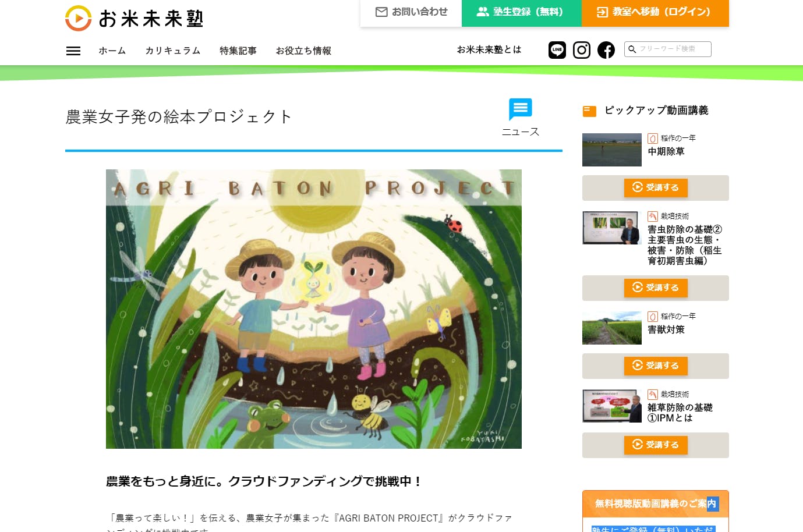Click the フリーワード検索 search field
This screenshot has width=803, height=532.
(668, 49)
